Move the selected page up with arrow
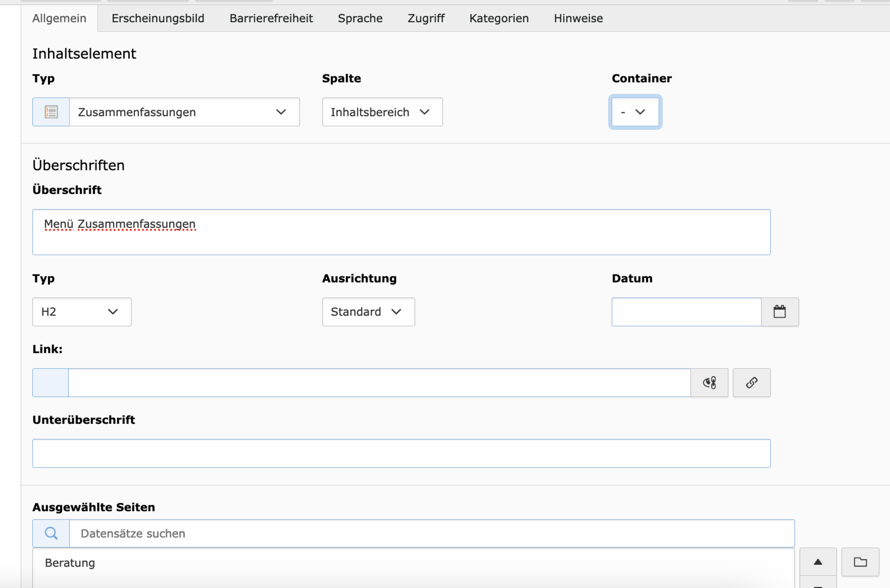 [818, 562]
